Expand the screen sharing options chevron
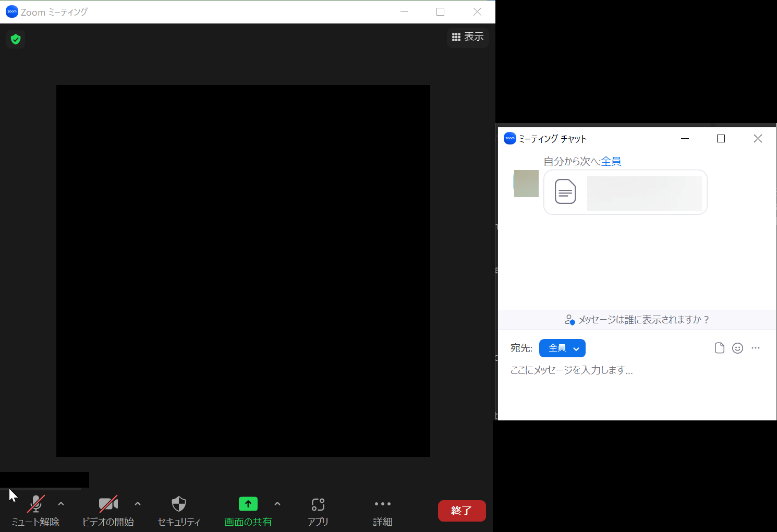This screenshot has width=777, height=532. point(277,504)
